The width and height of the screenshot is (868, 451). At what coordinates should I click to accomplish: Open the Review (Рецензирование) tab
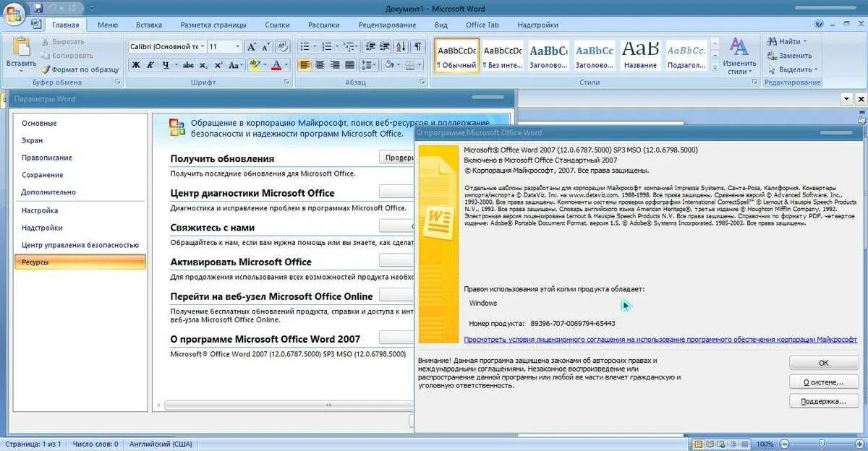(387, 25)
